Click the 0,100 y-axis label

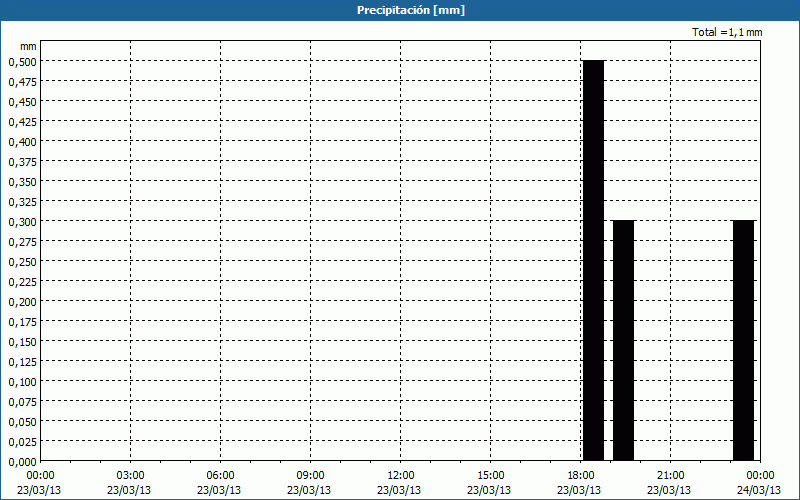(22, 382)
